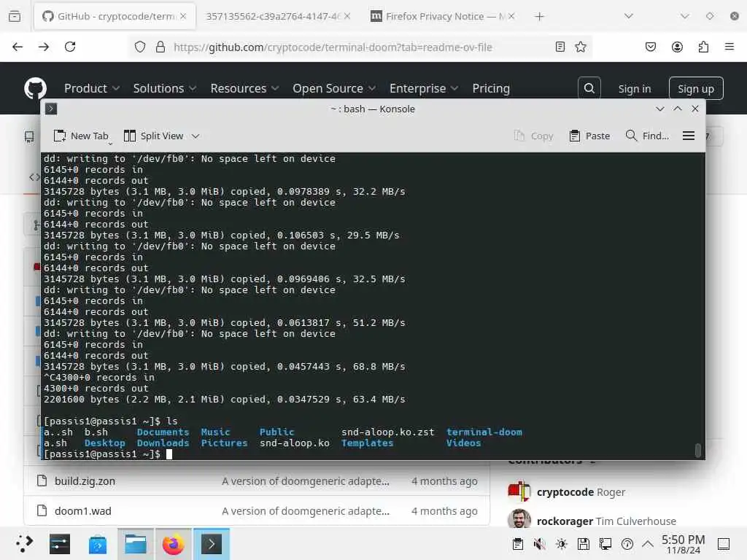The image size is (747, 560).
Task: Open Split View dropdown arrow in Konsole
Action: pyautogui.click(x=196, y=136)
